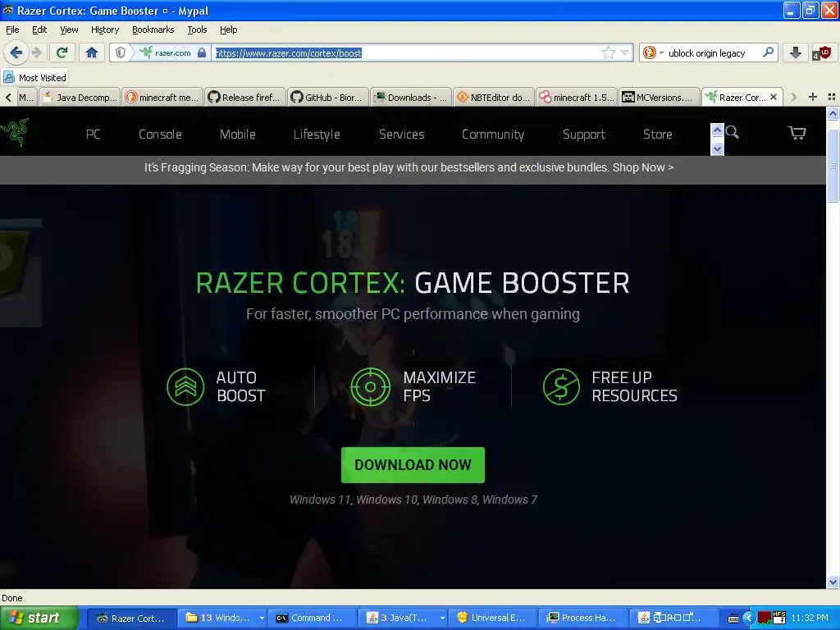Click the page scrollbar up arrow
This screenshot has height=630, width=840.
click(833, 113)
